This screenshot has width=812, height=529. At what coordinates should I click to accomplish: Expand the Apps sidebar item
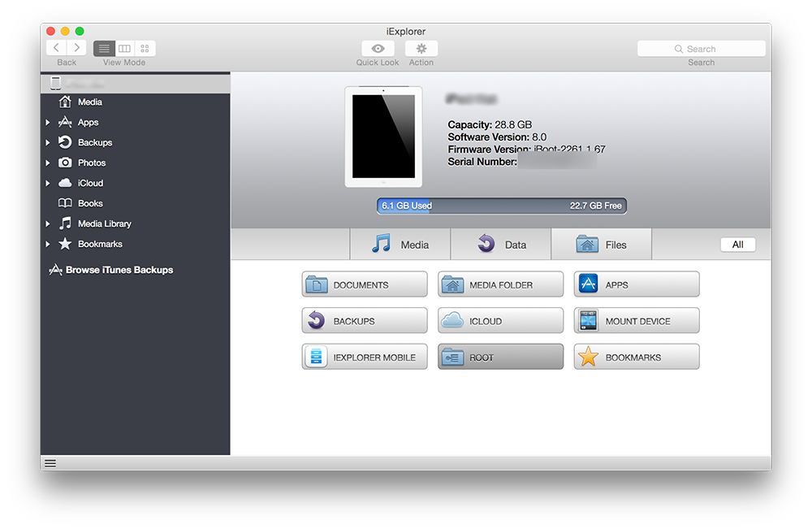(x=48, y=123)
